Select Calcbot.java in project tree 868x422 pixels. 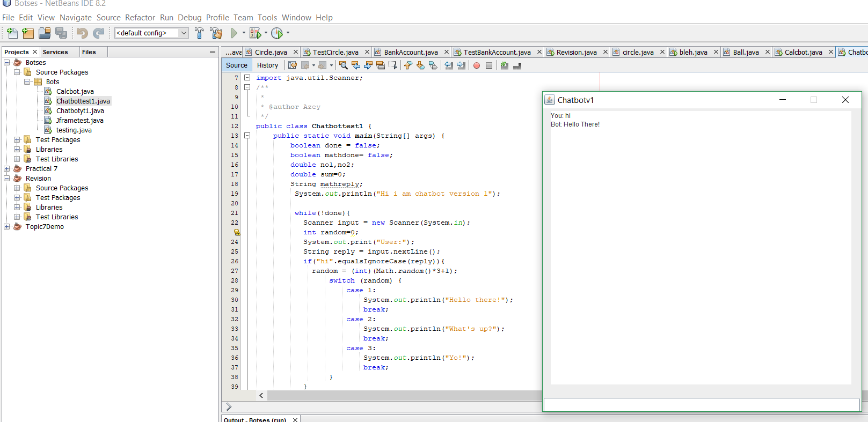pyautogui.click(x=75, y=92)
